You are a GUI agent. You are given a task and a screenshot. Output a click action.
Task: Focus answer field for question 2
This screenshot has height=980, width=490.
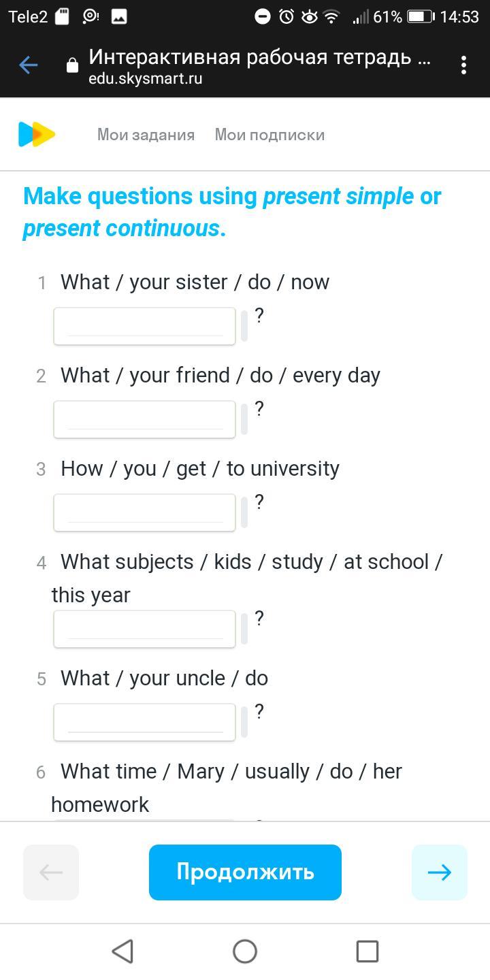pos(144,419)
